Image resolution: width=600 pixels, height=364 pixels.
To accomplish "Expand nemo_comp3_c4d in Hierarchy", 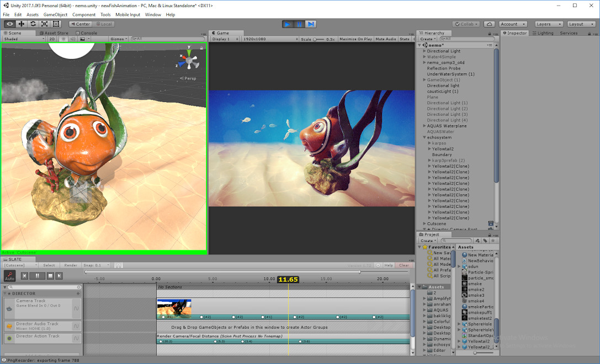I will (424, 62).
